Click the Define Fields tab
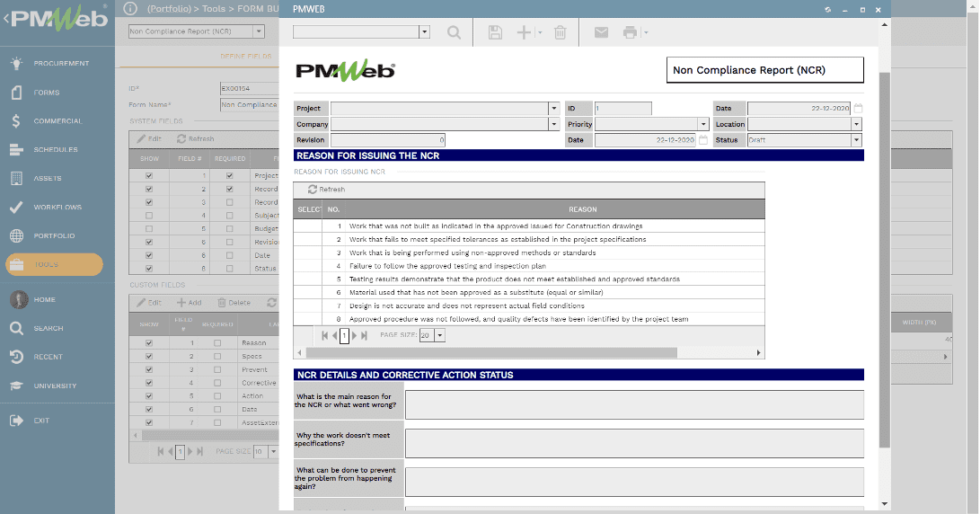This screenshot has width=980, height=514. coord(245,57)
